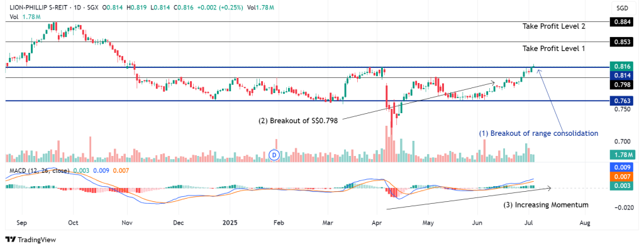Image resolution: width=644 pixels, height=249 pixels.
Task: Click the '(2) Breakout of S$0.798' annotation
Action: tap(297, 121)
